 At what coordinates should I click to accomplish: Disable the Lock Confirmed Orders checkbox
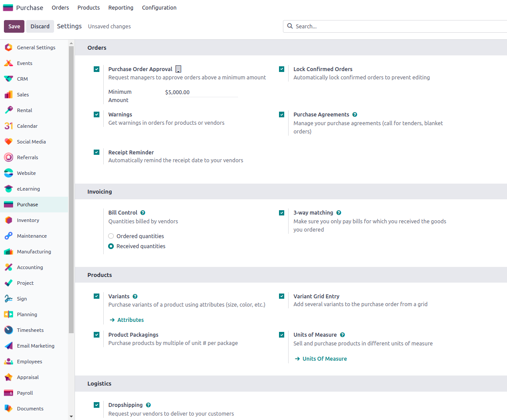282,69
